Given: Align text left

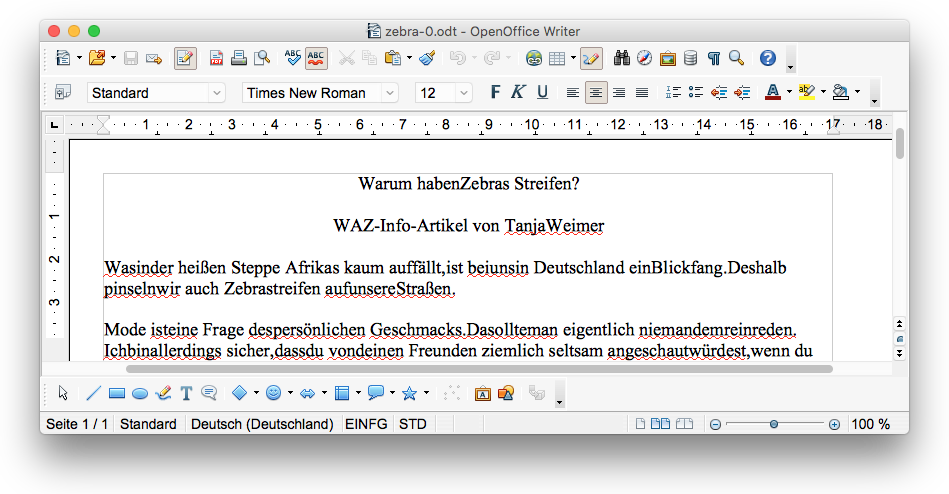Looking at the screenshot, I should coord(573,93).
